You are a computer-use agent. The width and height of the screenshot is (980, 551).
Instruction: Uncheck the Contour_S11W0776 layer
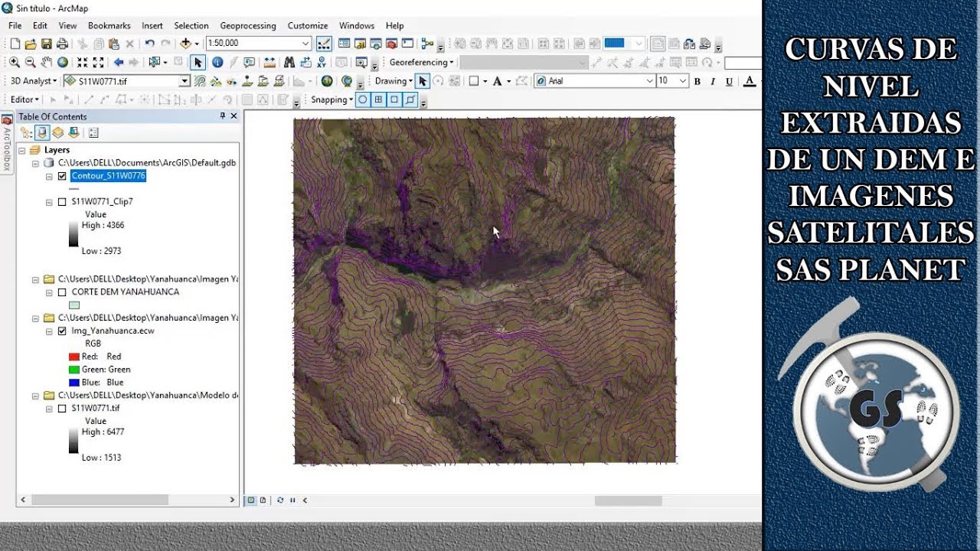[x=62, y=176]
